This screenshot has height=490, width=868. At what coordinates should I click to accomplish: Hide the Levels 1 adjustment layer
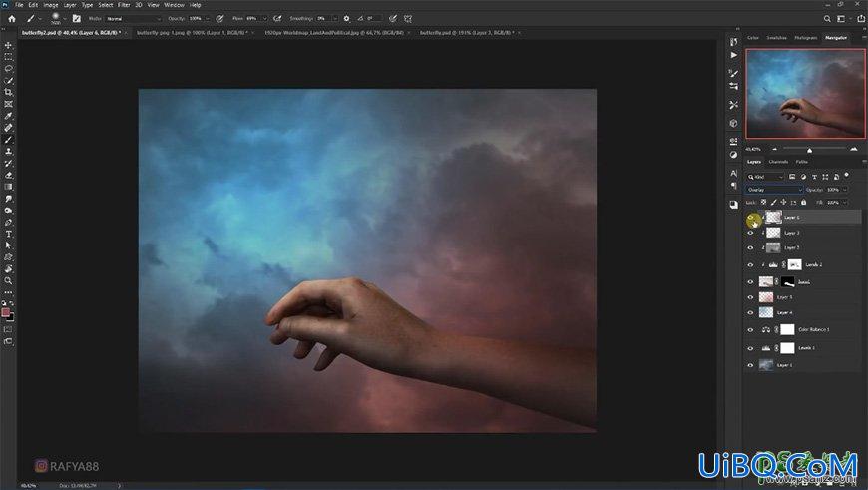point(750,348)
